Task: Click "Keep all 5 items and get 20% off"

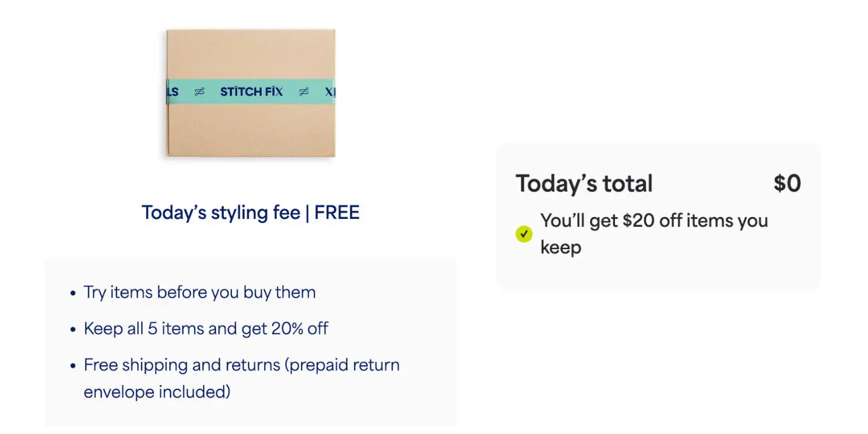Action: tap(206, 328)
